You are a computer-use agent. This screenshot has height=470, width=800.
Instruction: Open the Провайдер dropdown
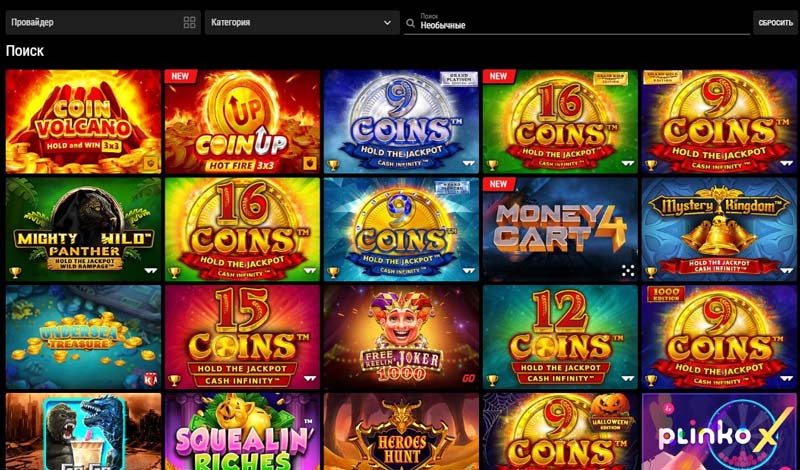point(103,22)
